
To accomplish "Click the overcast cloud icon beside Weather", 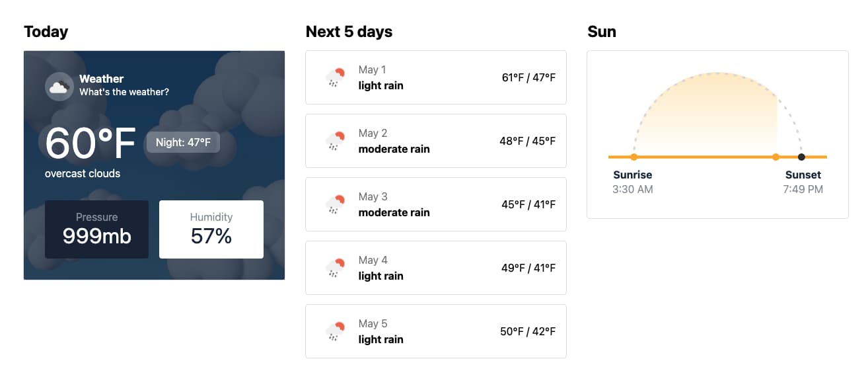I will [x=59, y=87].
